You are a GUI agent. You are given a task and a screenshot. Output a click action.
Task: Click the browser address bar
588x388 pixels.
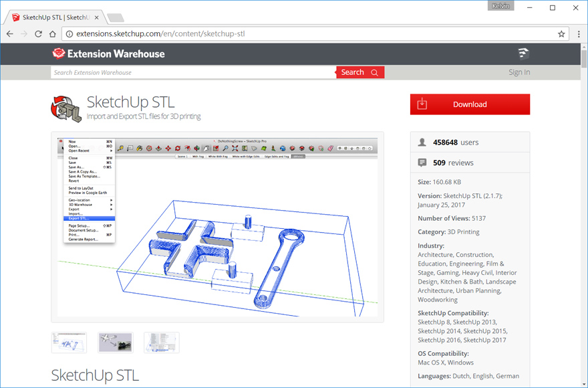(x=315, y=34)
